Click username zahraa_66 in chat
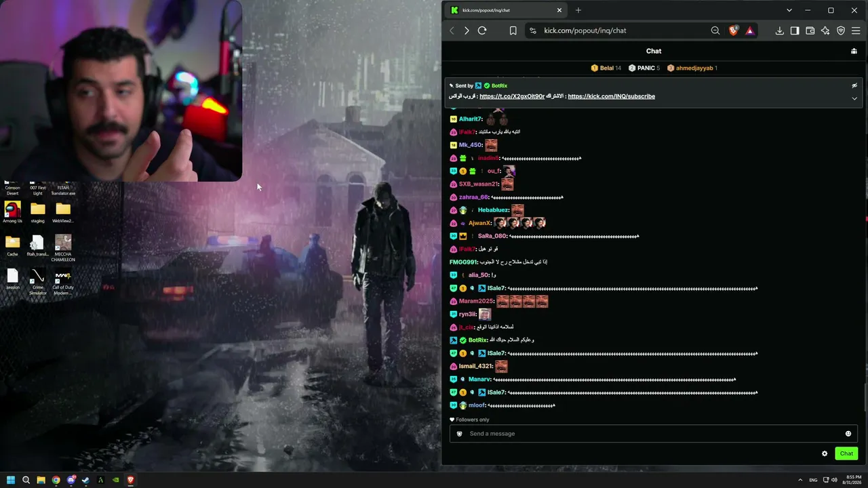Image resolution: width=868 pixels, height=488 pixels. pos(473,197)
